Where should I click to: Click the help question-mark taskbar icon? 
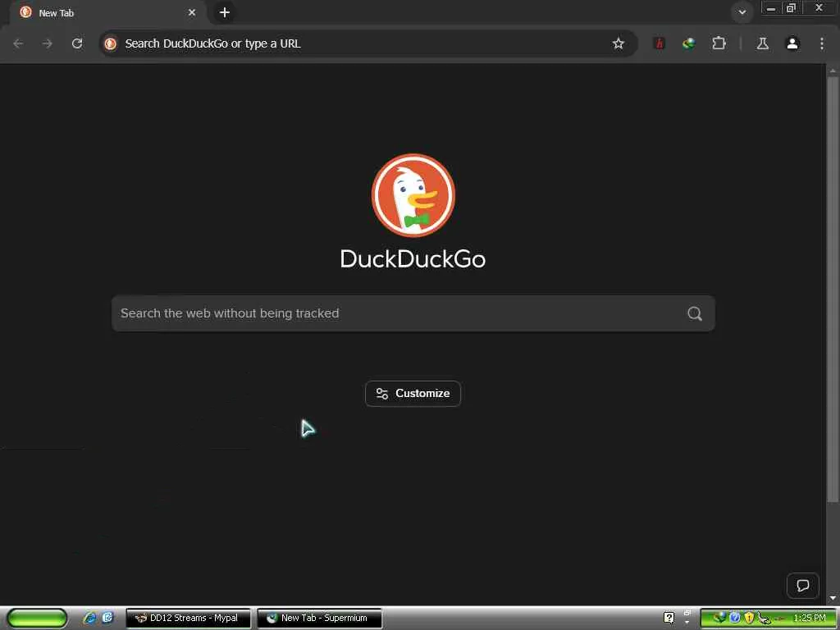pyautogui.click(x=669, y=618)
